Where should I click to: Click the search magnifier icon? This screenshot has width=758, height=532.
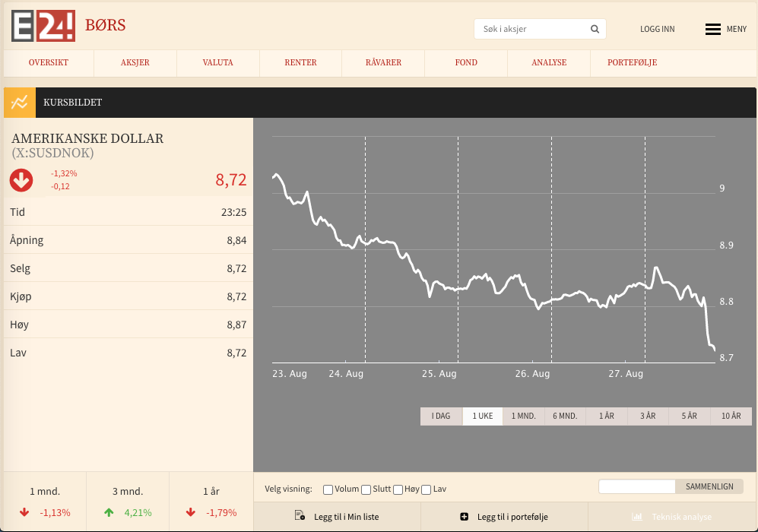tap(595, 30)
